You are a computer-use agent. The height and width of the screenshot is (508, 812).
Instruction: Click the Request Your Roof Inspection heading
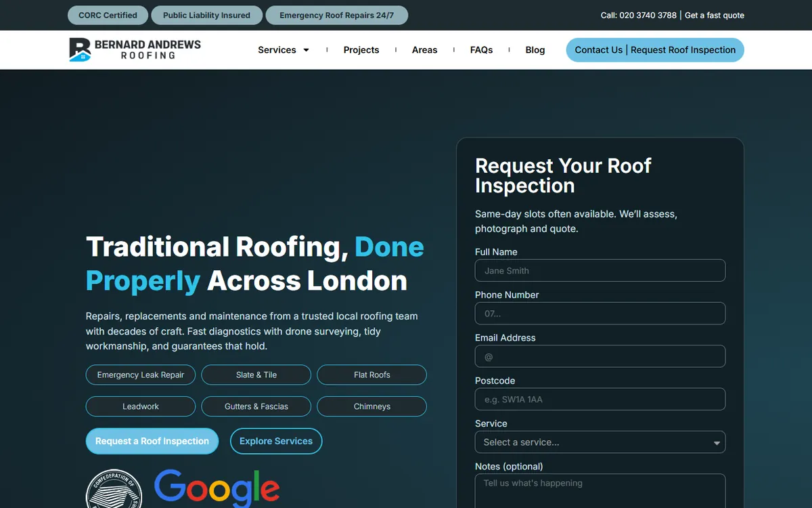pyautogui.click(x=563, y=175)
